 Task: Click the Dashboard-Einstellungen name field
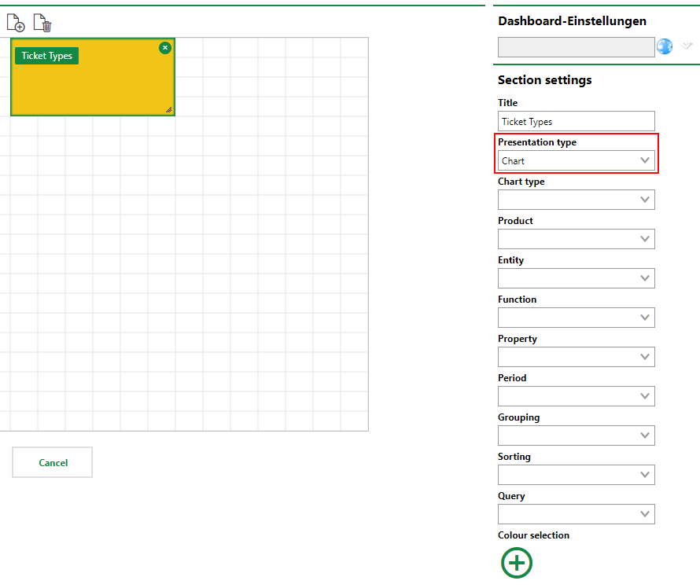click(576, 47)
